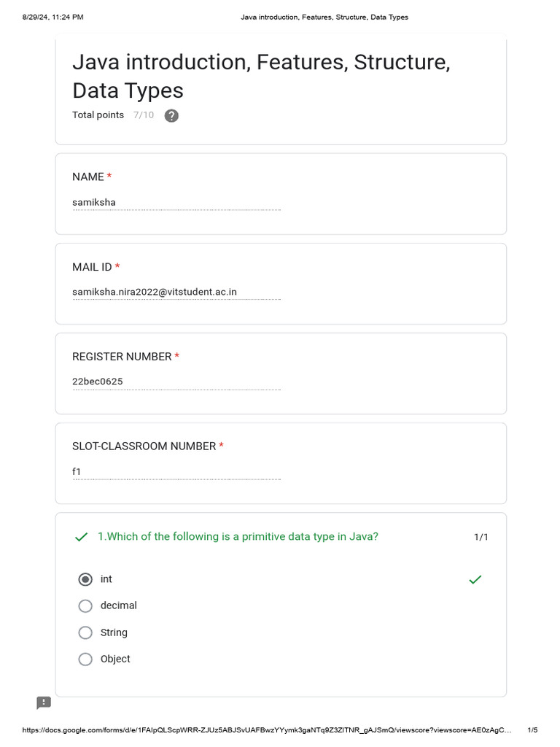The width and height of the screenshot is (560, 747).
Task: Click the question 1 primitive data type text
Action: pos(238,536)
